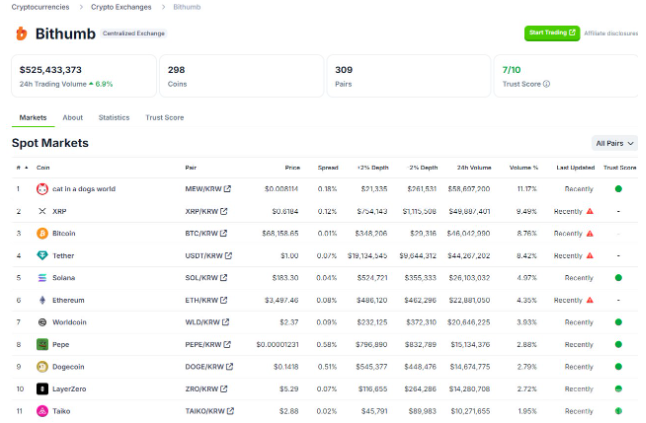Open the DOGE/KRW pair link

(x=209, y=367)
